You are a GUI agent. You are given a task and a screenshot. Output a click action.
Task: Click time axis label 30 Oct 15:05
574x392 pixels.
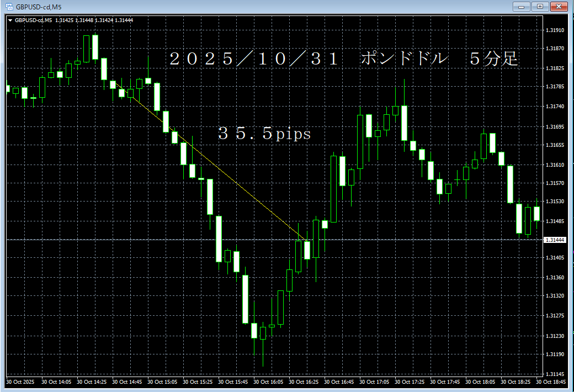point(162,382)
